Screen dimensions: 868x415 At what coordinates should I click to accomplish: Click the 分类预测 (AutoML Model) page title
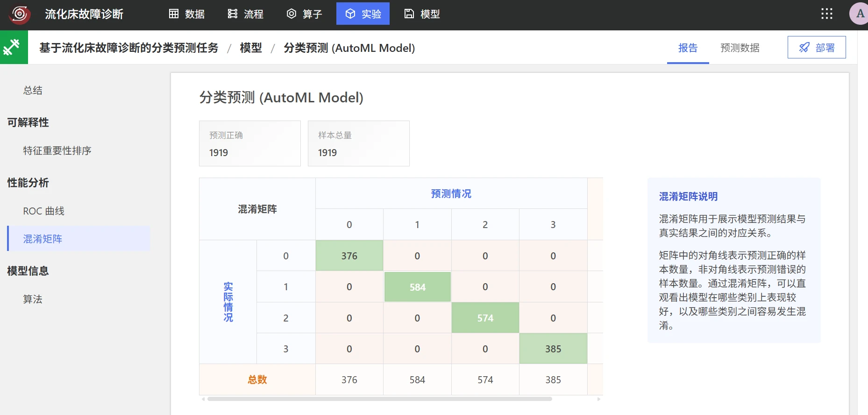point(281,97)
